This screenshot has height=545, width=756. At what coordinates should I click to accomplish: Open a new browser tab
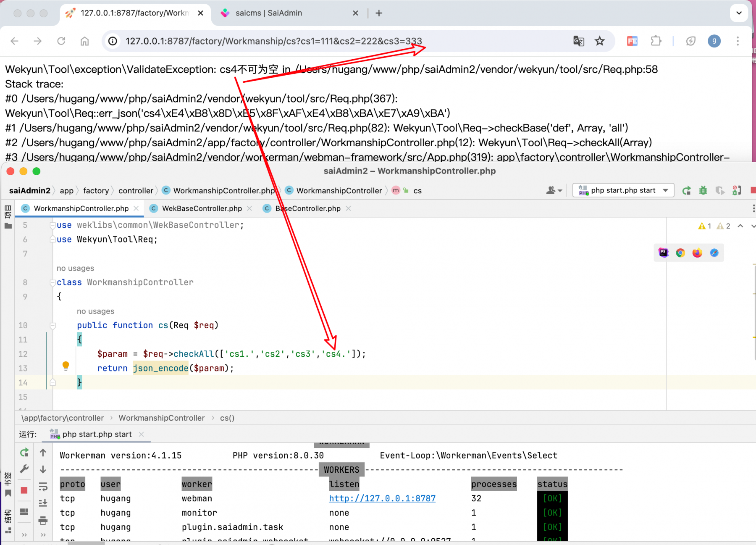pyautogui.click(x=379, y=13)
